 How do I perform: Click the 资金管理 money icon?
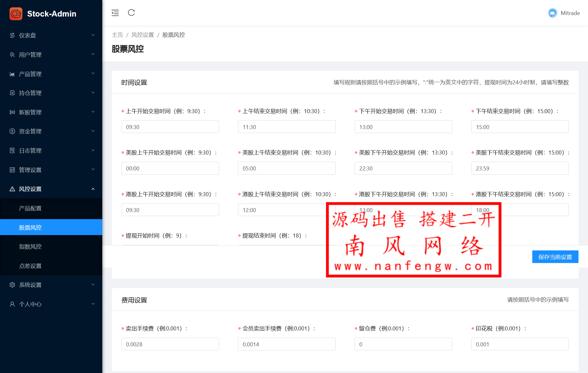pos(12,131)
